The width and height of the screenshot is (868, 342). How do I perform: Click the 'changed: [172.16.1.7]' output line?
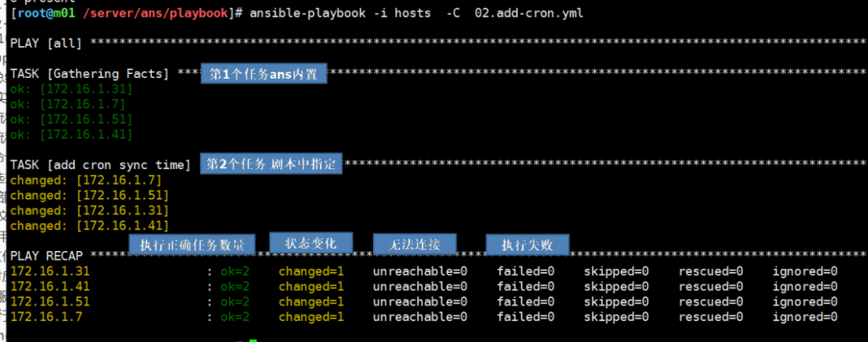(86, 180)
